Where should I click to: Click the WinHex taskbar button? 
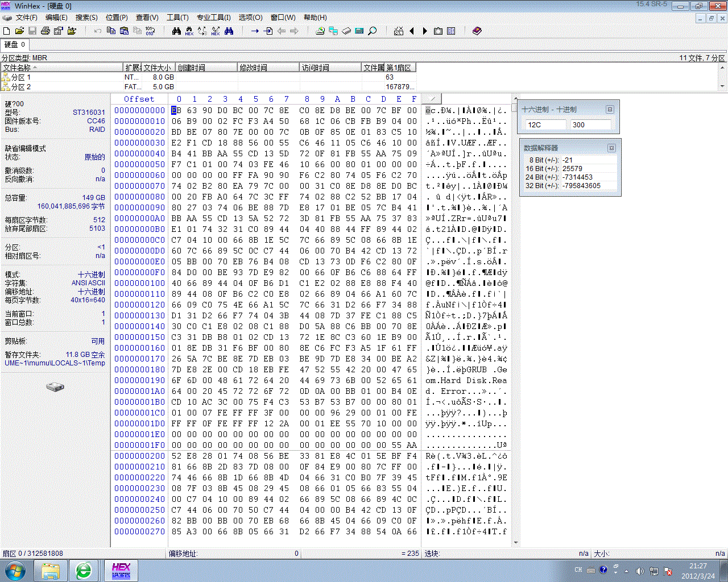[x=121, y=571]
